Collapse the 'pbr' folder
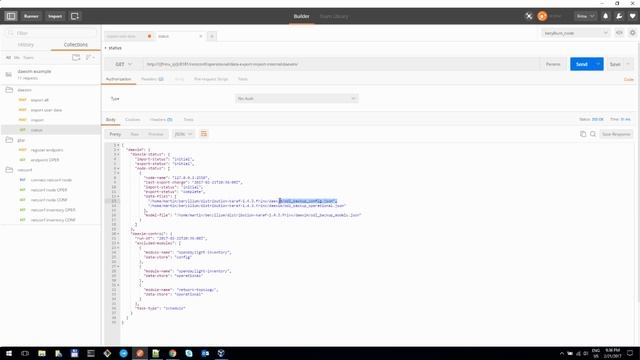Screen dimensions: 640x360 click(21, 140)
